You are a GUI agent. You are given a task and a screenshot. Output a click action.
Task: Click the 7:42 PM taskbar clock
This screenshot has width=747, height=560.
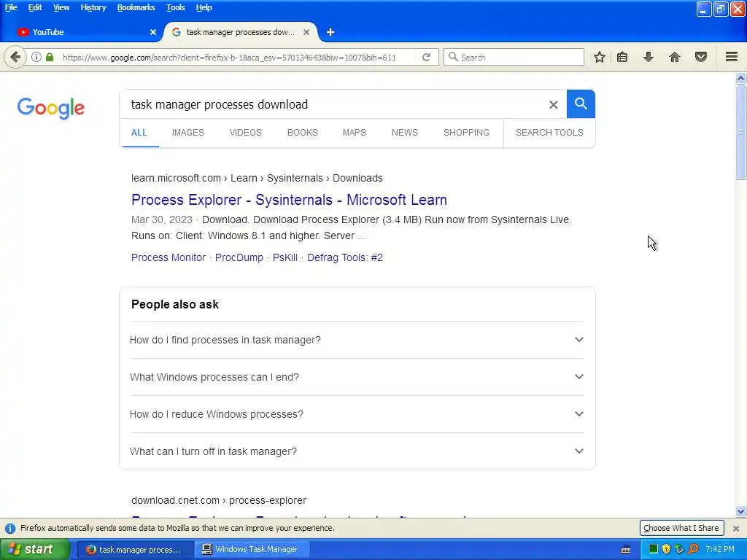(720, 549)
